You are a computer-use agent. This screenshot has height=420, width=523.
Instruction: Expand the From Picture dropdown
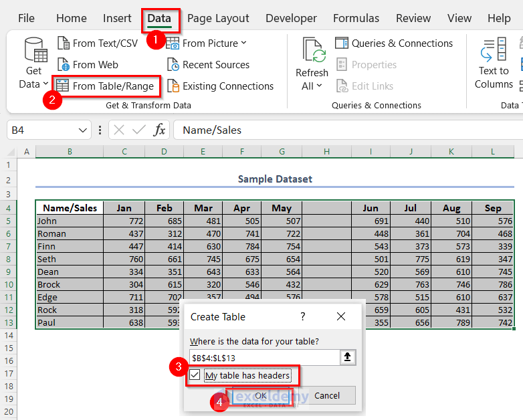coord(243,43)
